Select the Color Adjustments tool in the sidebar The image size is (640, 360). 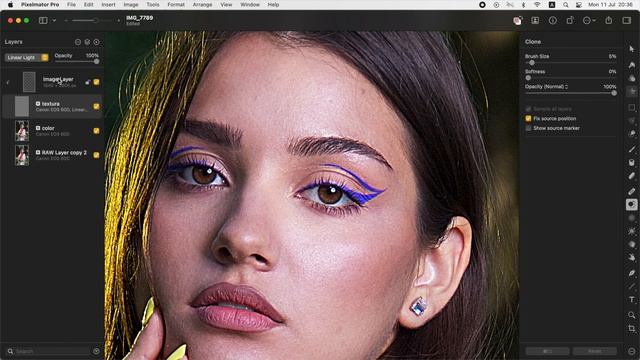tap(632, 78)
